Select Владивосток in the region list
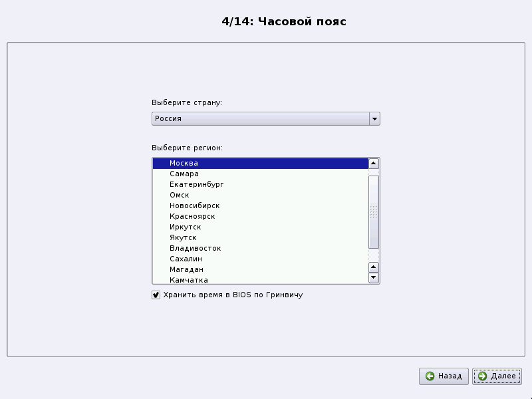The width and height of the screenshot is (532, 399). 195,248
